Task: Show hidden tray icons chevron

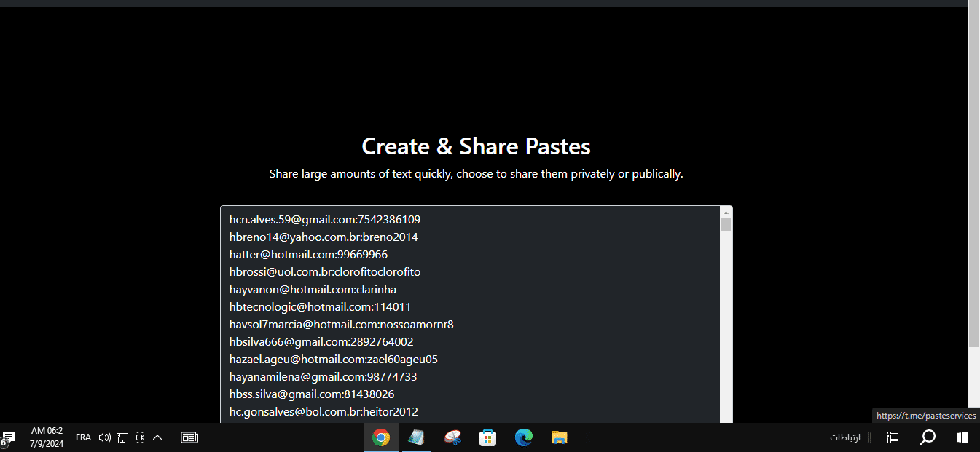Action: [157, 437]
